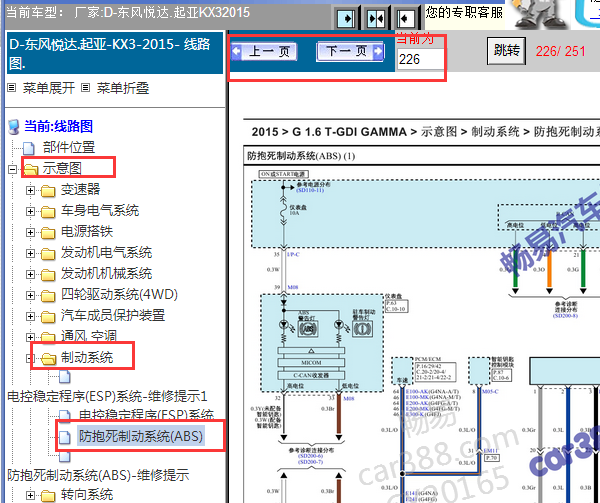This screenshot has height=503, width=600.
Task: Click the 部件位置 page icon
Action: click(x=29, y=148)
